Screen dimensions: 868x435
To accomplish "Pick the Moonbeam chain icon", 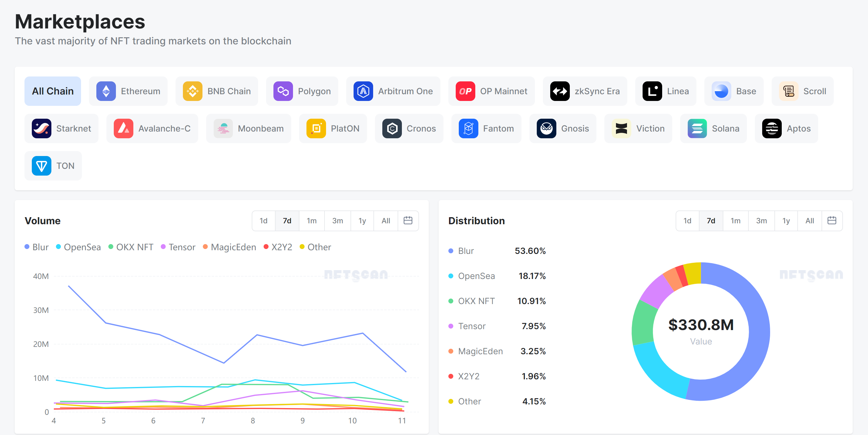I will (x=223, y=129).
